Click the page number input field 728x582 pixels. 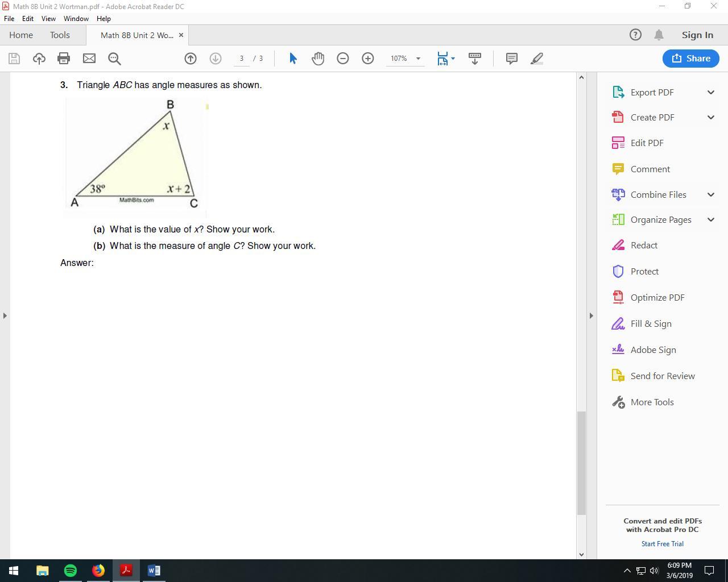[x=242, y=58]
